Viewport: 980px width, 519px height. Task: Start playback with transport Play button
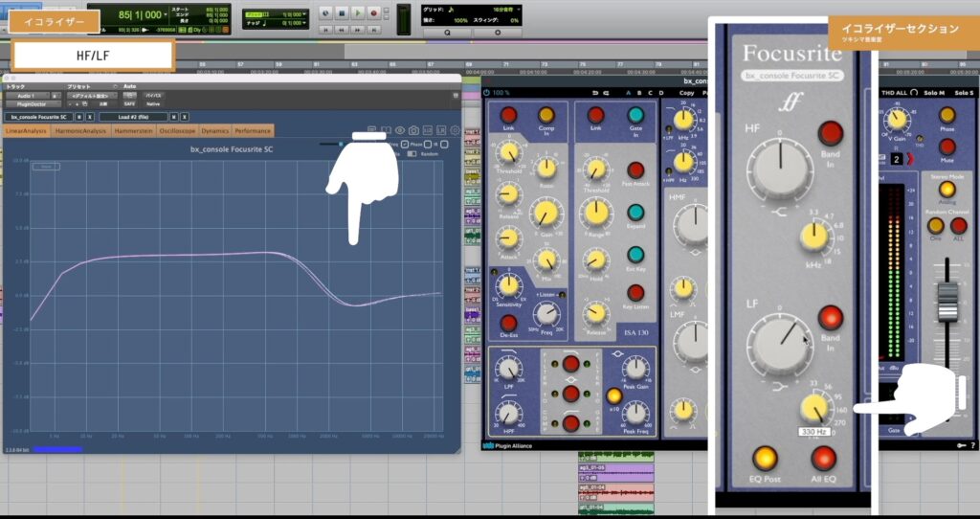[358, 13]
